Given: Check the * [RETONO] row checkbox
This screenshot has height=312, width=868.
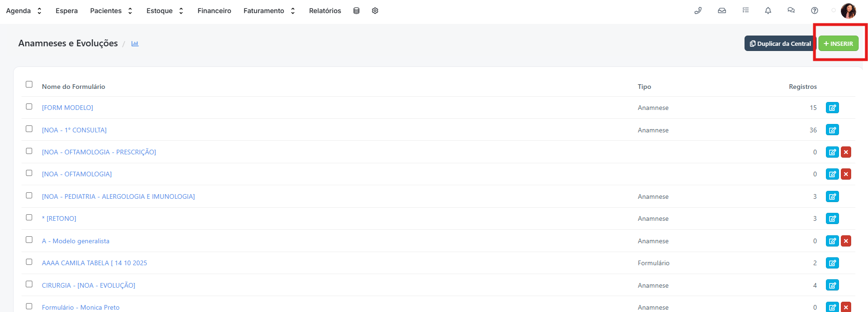Looking at the screenshot, I should 29,218.
